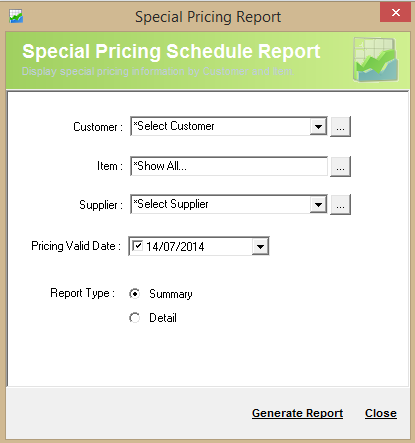
Task: Click the Item Show All text field
Action: (x=229, y=166)
